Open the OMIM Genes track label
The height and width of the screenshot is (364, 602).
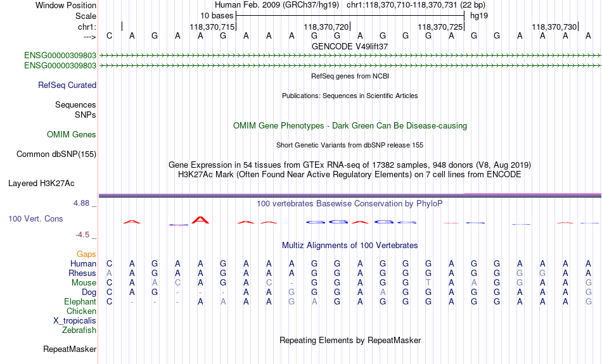[72, 135]
